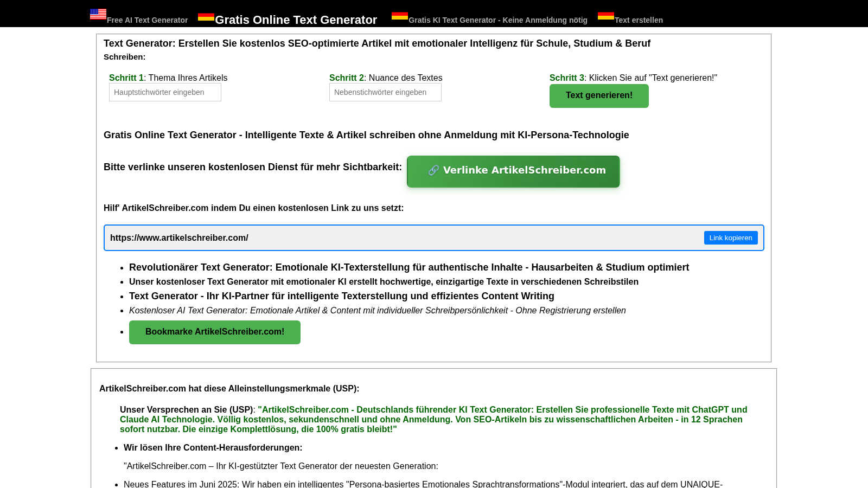Open Gratis Online Text Generator header link

tap(296, 20)
